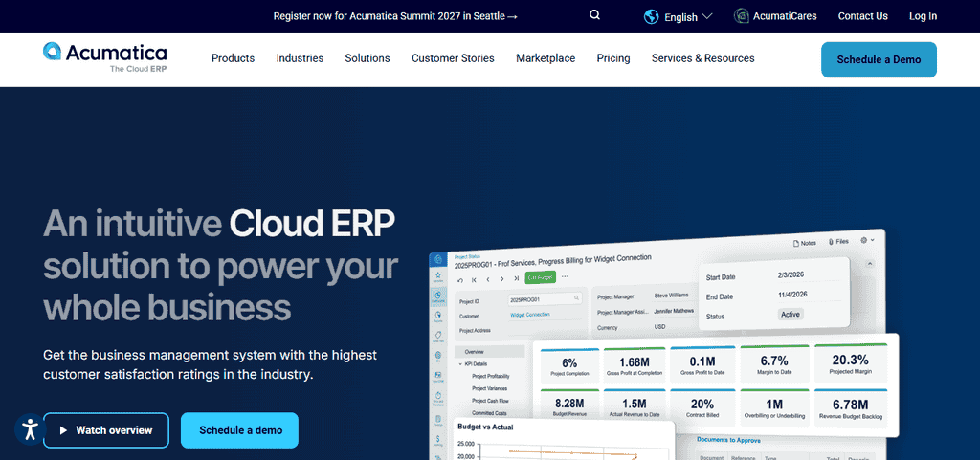This screenshot has height=460, width=980.
Task: Open the Industries menu
Action: pos(300,58)
